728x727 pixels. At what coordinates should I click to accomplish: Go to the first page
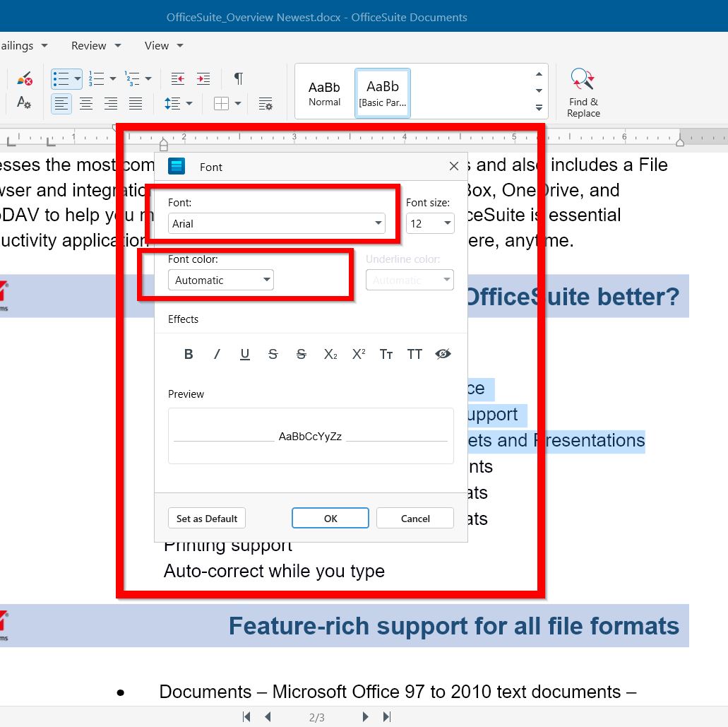(246, 717)
